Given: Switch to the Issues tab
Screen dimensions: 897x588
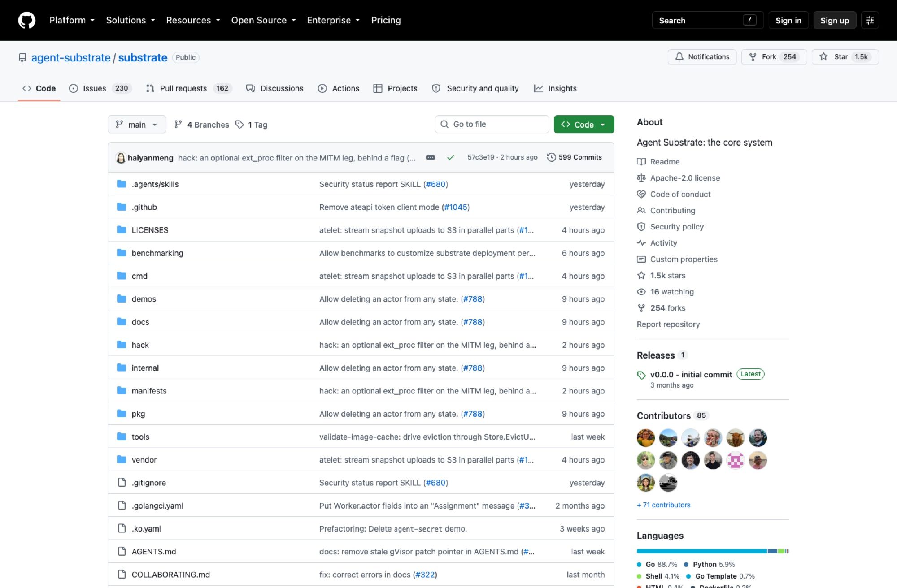Looking at the screenshot, I should click(x=100, y=88).
